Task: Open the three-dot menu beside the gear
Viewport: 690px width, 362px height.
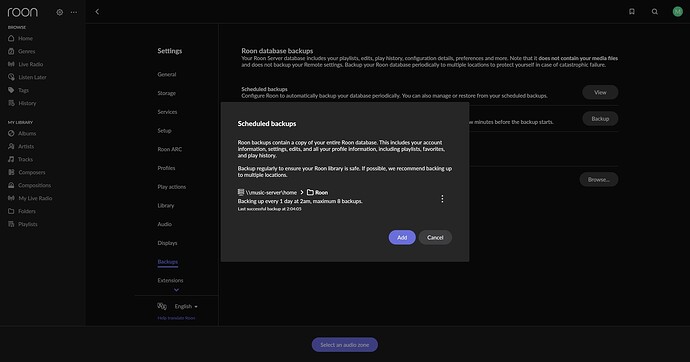Action: point(74,12)
